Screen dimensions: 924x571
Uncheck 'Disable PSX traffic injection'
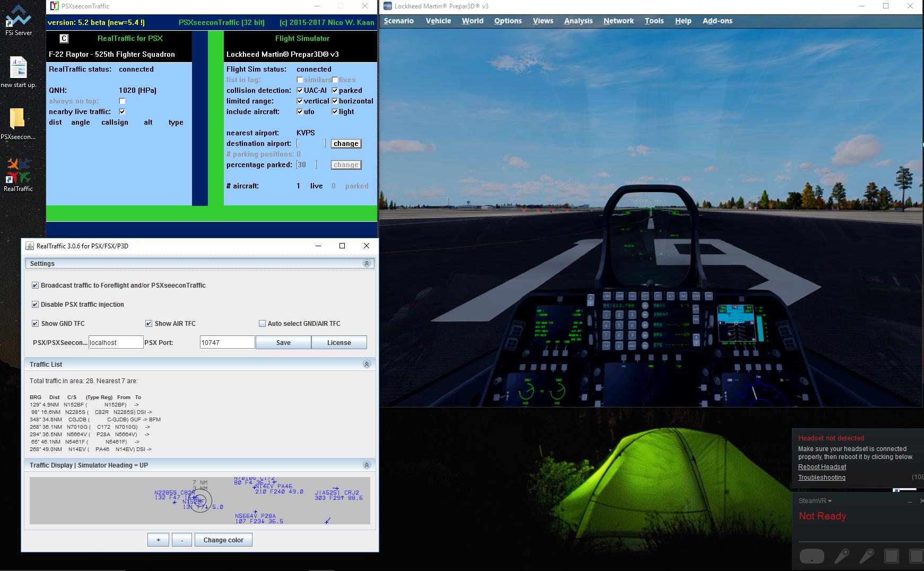(x=35, y=305)
